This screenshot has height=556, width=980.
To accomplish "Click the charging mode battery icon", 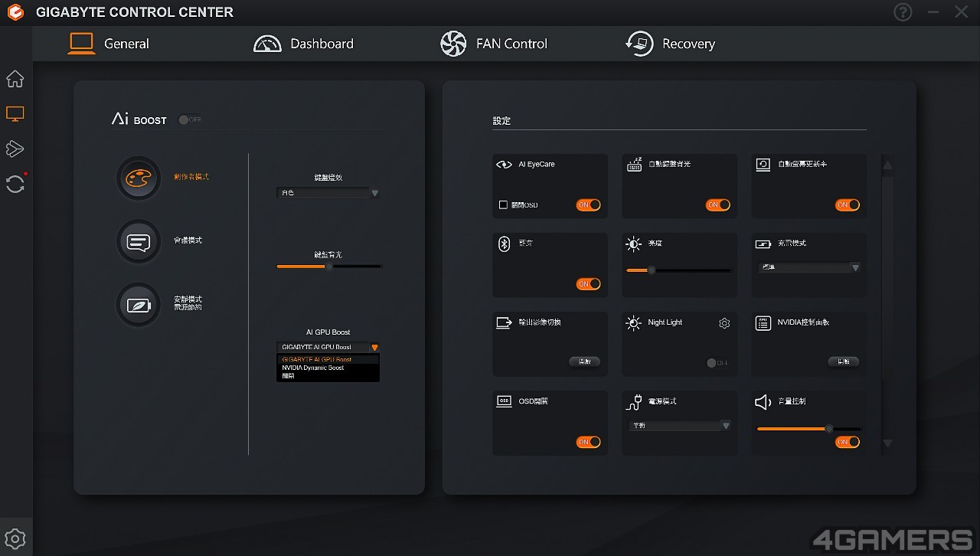I will (763, 244).
